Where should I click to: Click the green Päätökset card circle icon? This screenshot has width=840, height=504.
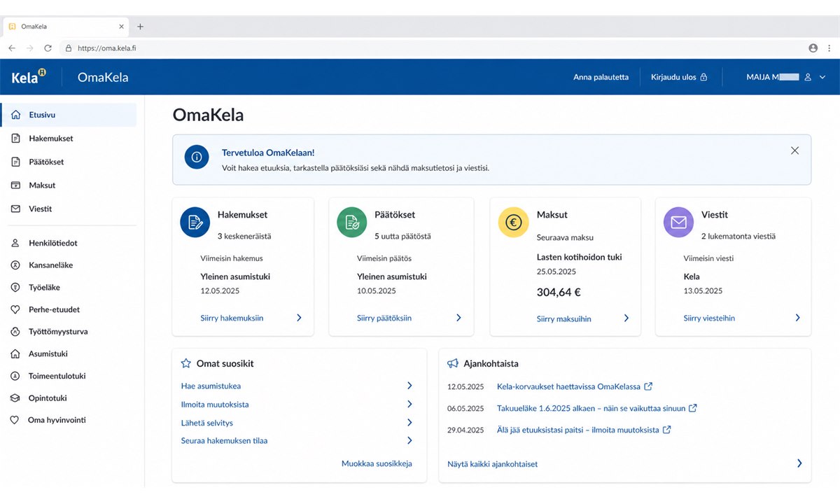tap(352, 223)
